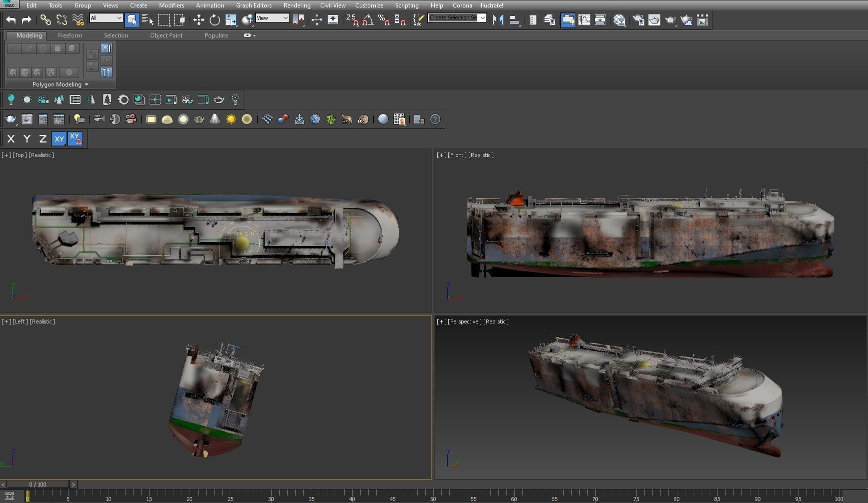Click the Align tool icon
The height and width of the screenshot is (503, 868).
[x=514, y=20]
